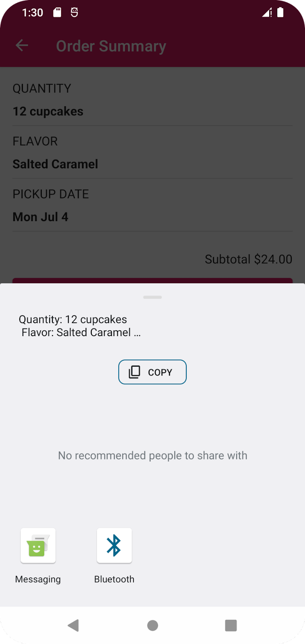Tap the status bar clock
Image resolution: width=305 pixels, height=644 pixels.
[x=33, y=12]
